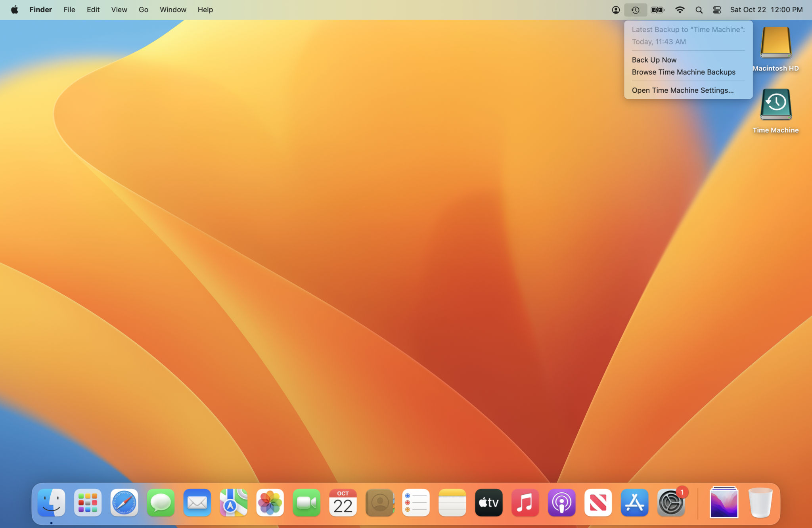Choose Back Up Now menu item
The height and width of the screenshot is (528, 812).
coord(654,60)
